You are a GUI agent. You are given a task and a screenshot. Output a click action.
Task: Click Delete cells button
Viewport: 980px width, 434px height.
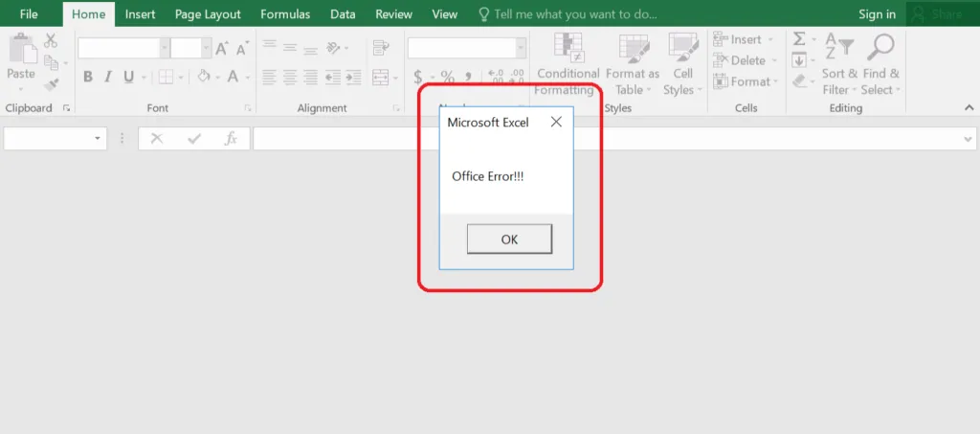point(745,60)
